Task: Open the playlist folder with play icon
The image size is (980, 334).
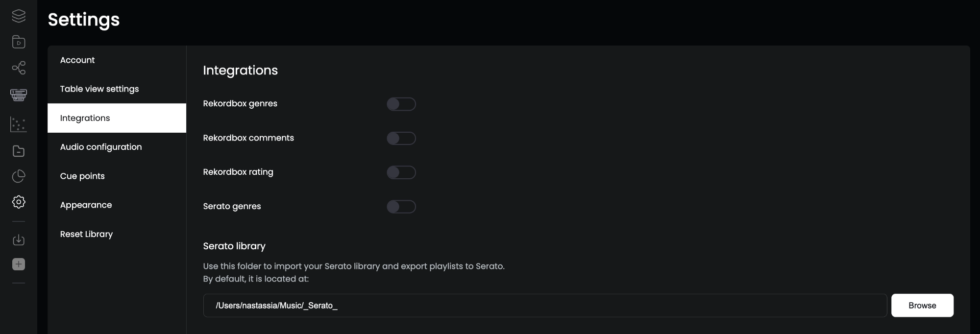Action: [19, 42]
